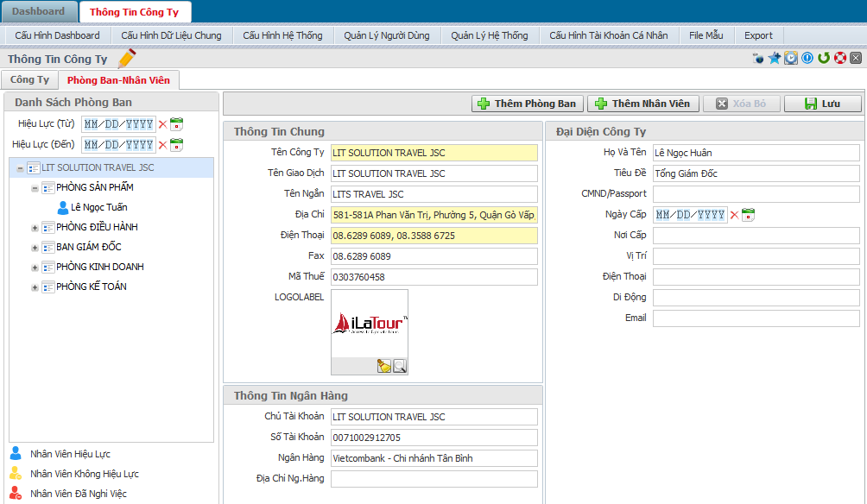Image resolution: width=867 pixels, height=504 pixels.
Task: Clear the logo using the broom icon
Action: [x=383, y=366]
